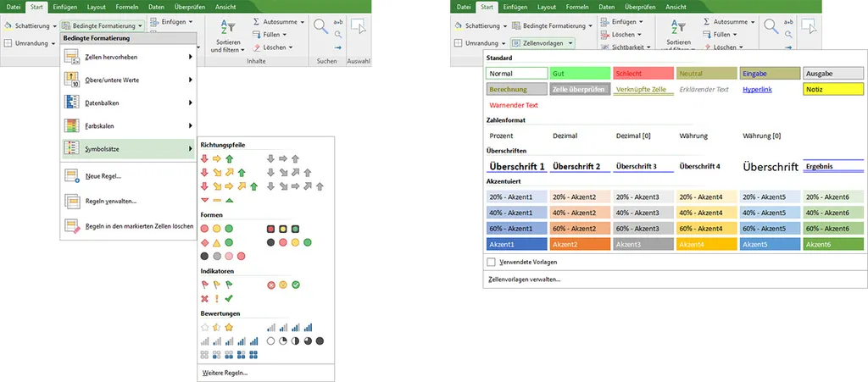
Task: Click Schattierung paint bucket icon in right window
Action: point(459,26)
